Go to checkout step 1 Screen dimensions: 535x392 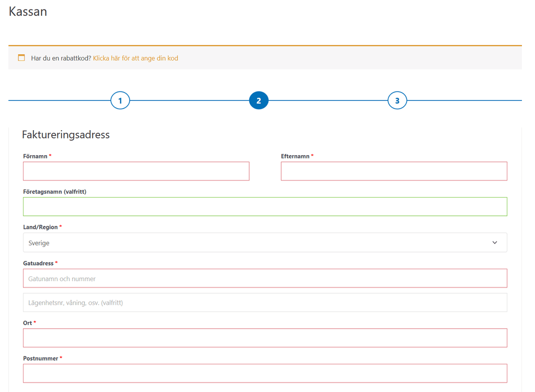click(x=120, y=100)
